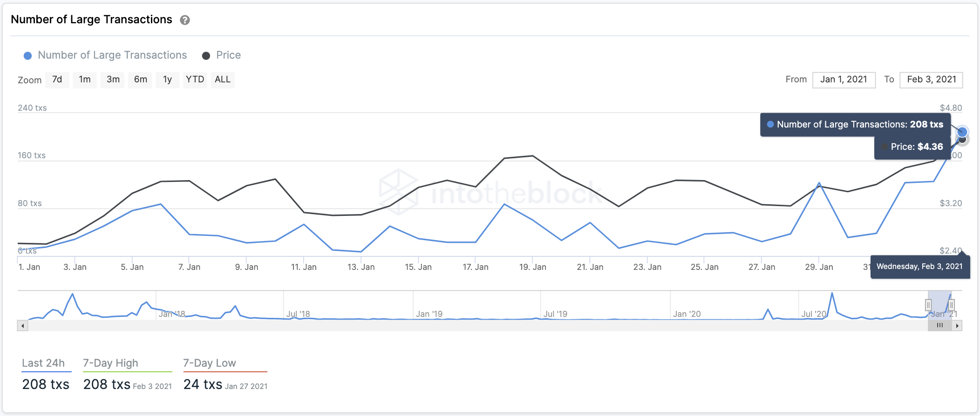
Task: Click the help question mark icon
Action: coord(185,20)
